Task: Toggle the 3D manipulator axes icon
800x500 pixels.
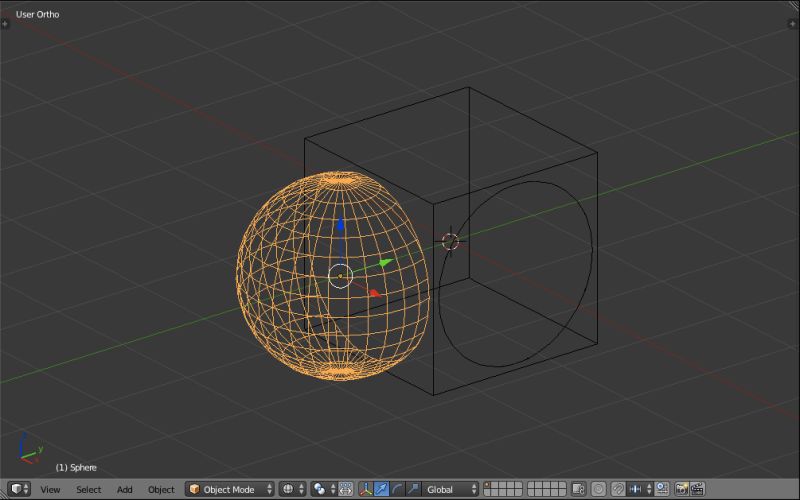Action: [x=366, y=489]
